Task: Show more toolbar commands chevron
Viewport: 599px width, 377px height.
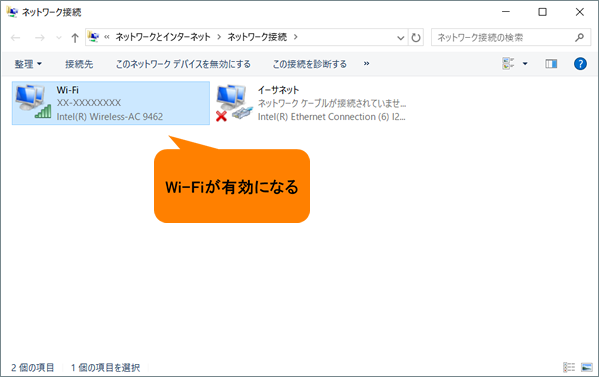Action: click(366, 63)
